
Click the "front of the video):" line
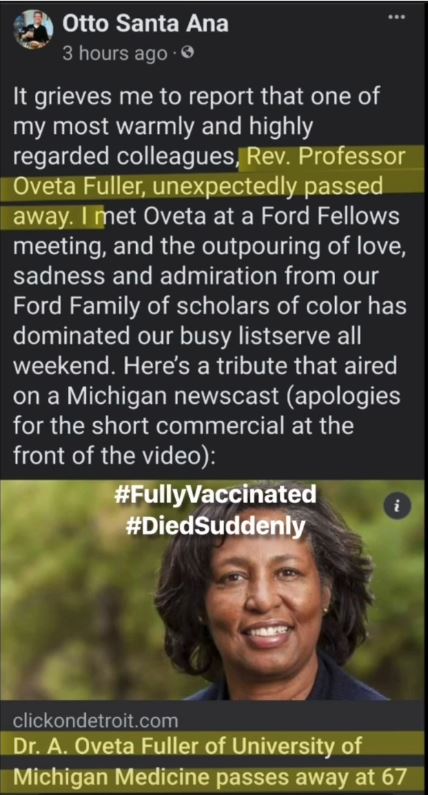(x=115, y=455)
